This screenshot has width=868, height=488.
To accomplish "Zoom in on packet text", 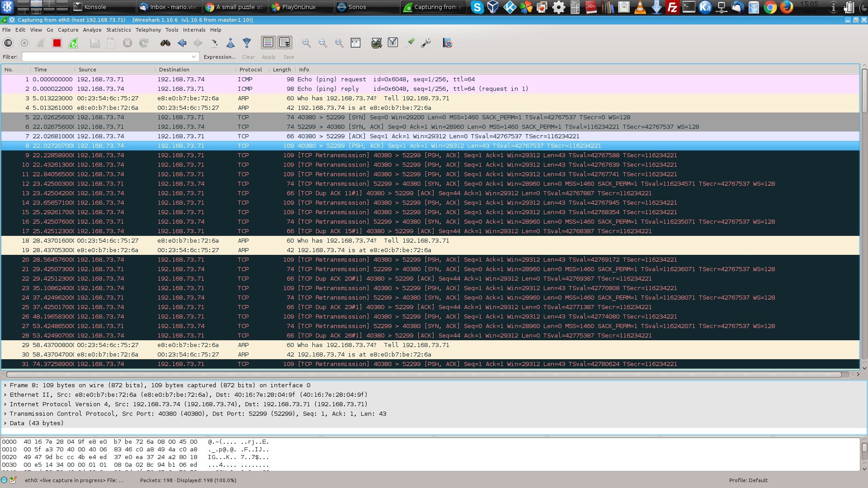I will click(307, 43).
